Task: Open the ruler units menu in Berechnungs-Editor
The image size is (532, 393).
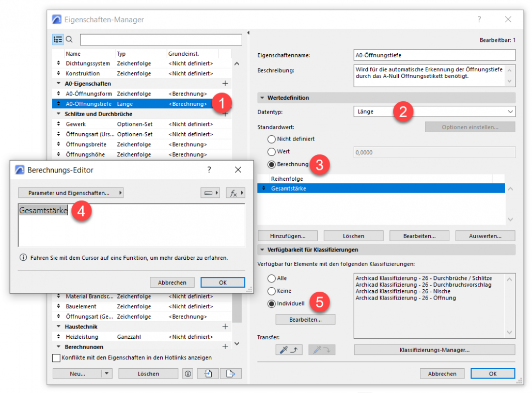Action: (x=210, y=193)
